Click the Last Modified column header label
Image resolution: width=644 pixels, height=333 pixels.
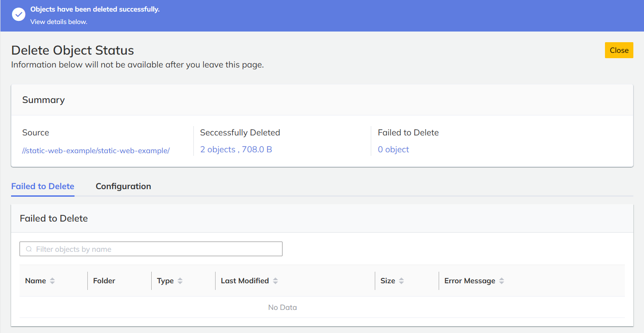245,281
